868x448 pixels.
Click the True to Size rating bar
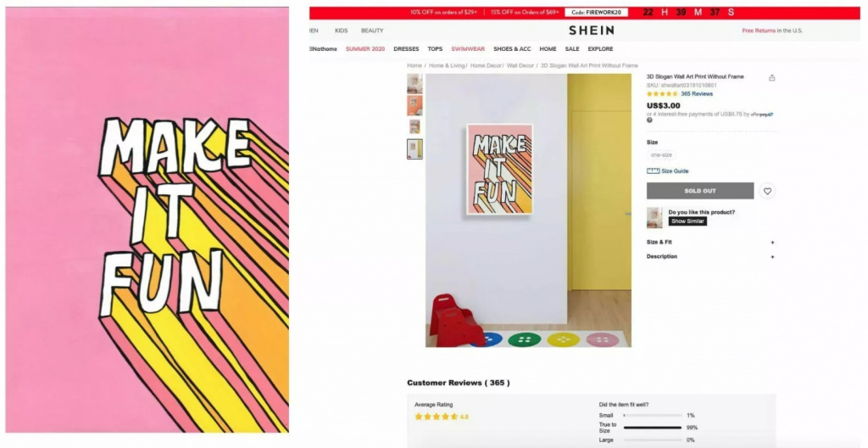653,428
